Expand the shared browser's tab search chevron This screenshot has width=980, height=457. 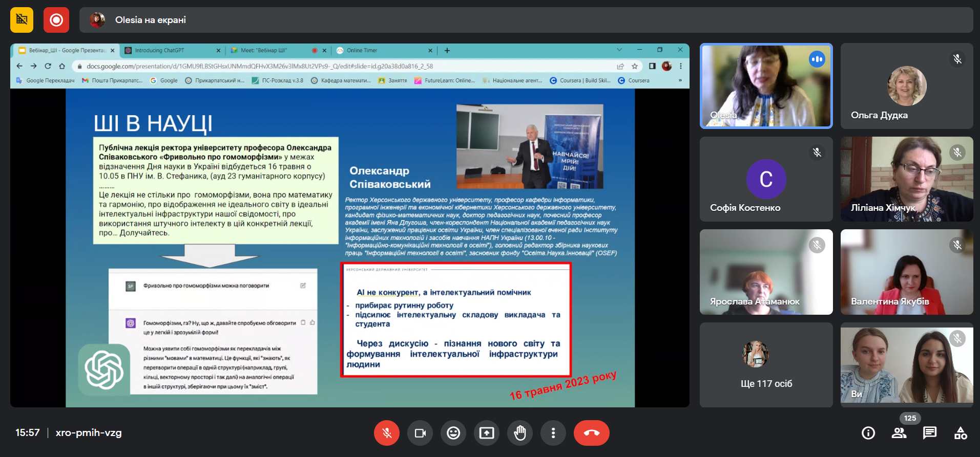(x=619, y=50)
